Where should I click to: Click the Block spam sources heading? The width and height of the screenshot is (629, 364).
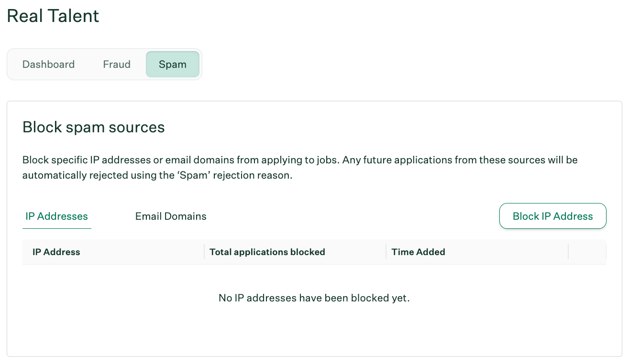[x=94, y=127]
